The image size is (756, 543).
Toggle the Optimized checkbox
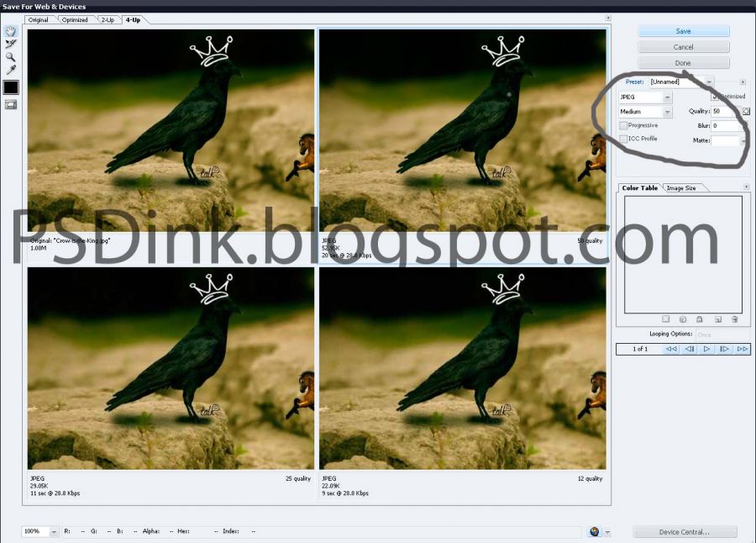[715, 97]
